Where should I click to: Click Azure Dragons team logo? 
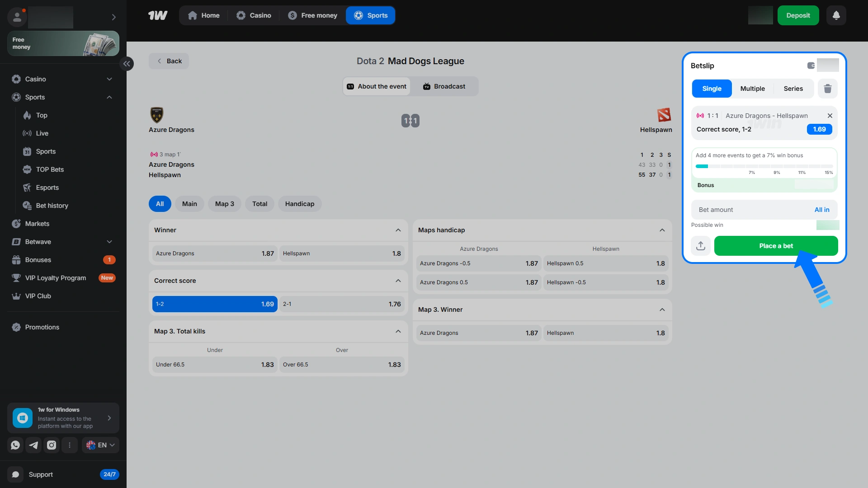157,115
